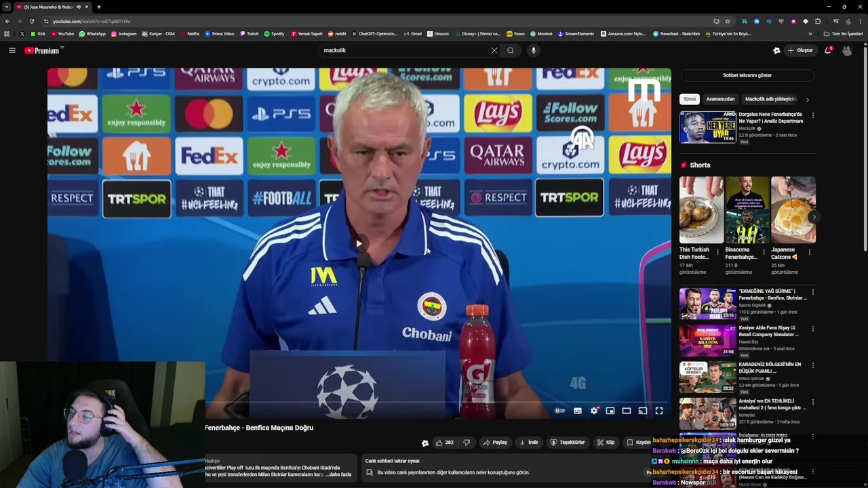Image resolution: width=868 pixels, height=488 pixels.
Task: Open the Instagram bookmark
Action: [123, 33]
